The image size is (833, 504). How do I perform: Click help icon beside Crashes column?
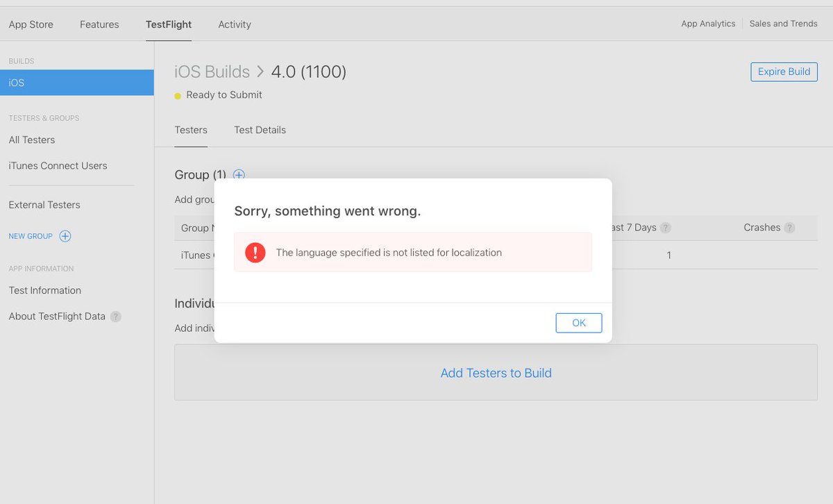point(789,228)
